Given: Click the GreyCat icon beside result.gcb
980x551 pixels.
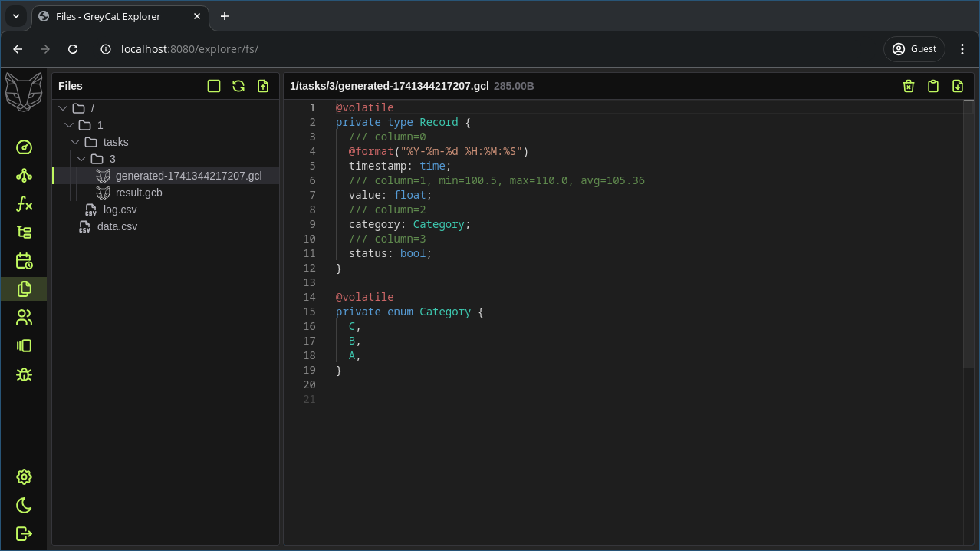Looking at the screenshot, I should click(x=103, y=193).
